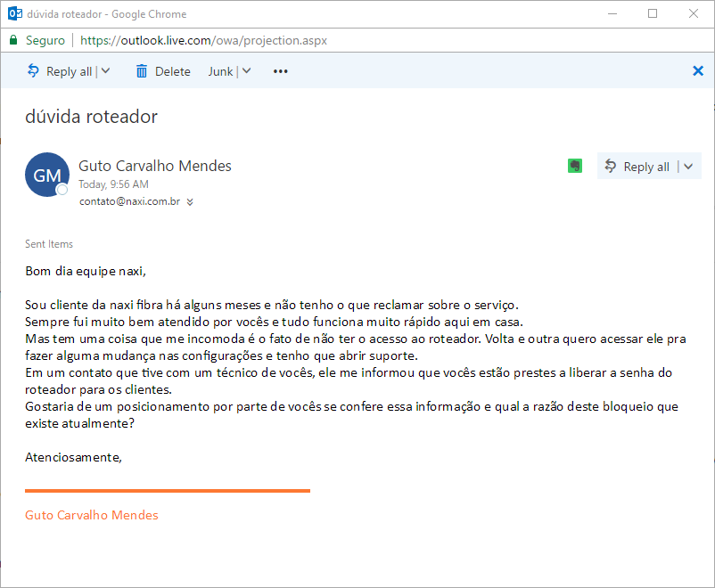This screenshot has width=715, height=588.
Task: Click the reply arrow icon beside the sender
Action: [610, 166]
